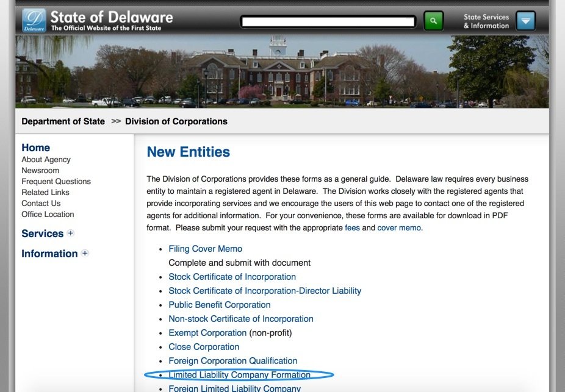Open Related Links in sidebar
Screen dimensions: 565x392
45,192
